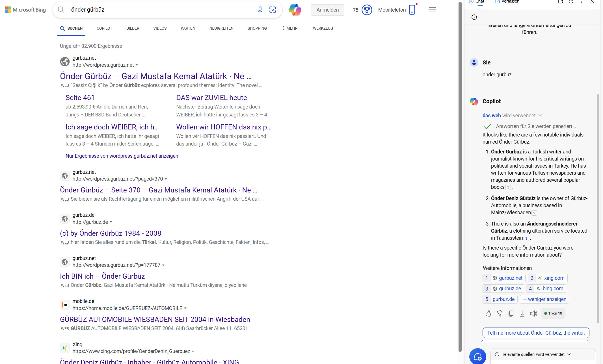Click the mobile.de favicon in the results
This screenshot has width=603, height=364.
[65, 305]
